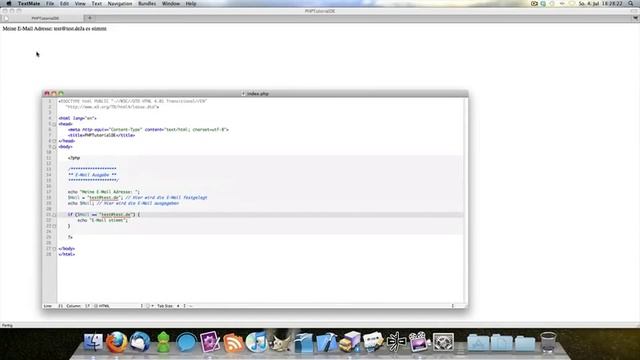Screen dimensions: 640x360
Task: Click the index.php window title
Action: pos(256,94)
